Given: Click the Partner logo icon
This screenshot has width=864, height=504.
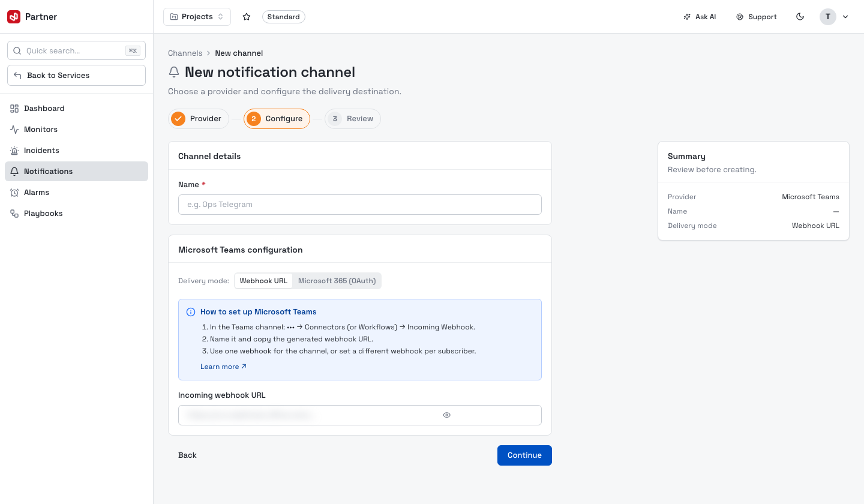Looking at the screenshot, I should pos(14,17).
